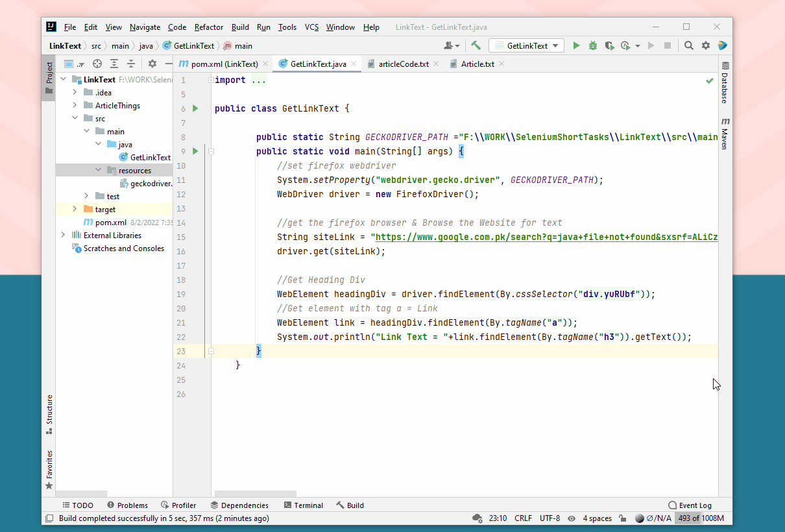This screenshot has width=785, height=532.
Task: Toggle read-only lock icon in status bar
Action: click(622, 518)
